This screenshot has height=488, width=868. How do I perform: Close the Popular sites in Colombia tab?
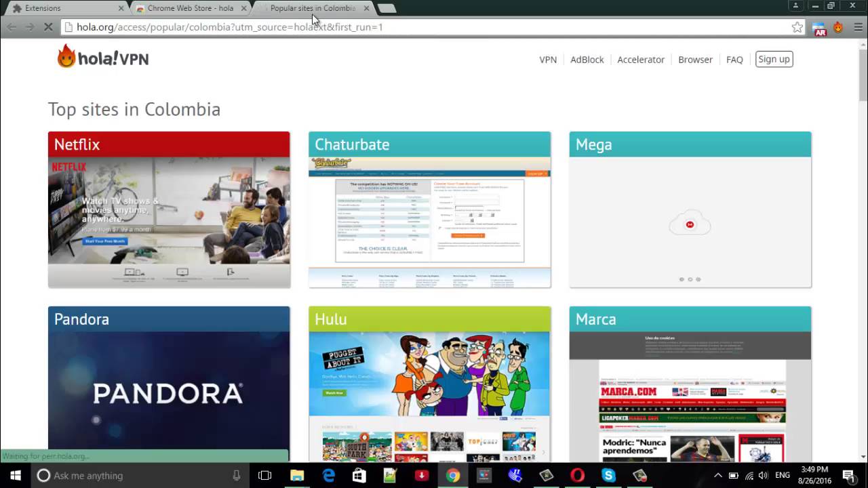pyautogui.click(x=367, y=8)
